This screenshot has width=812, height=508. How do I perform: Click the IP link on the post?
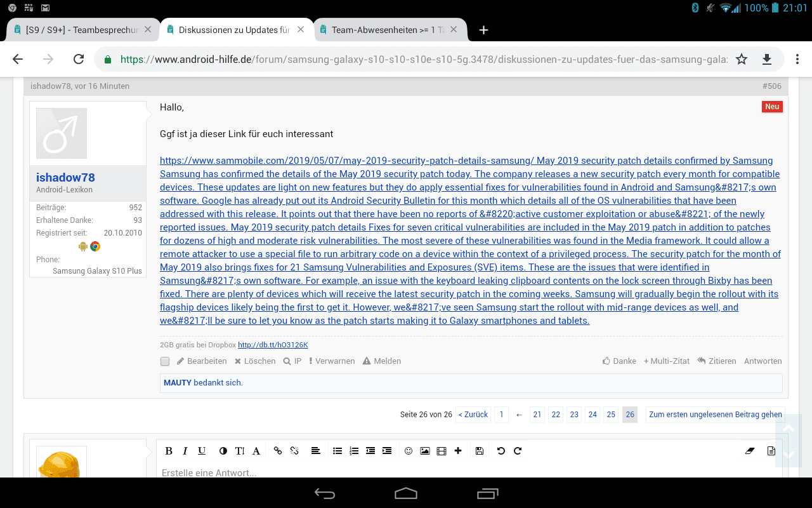292,361
